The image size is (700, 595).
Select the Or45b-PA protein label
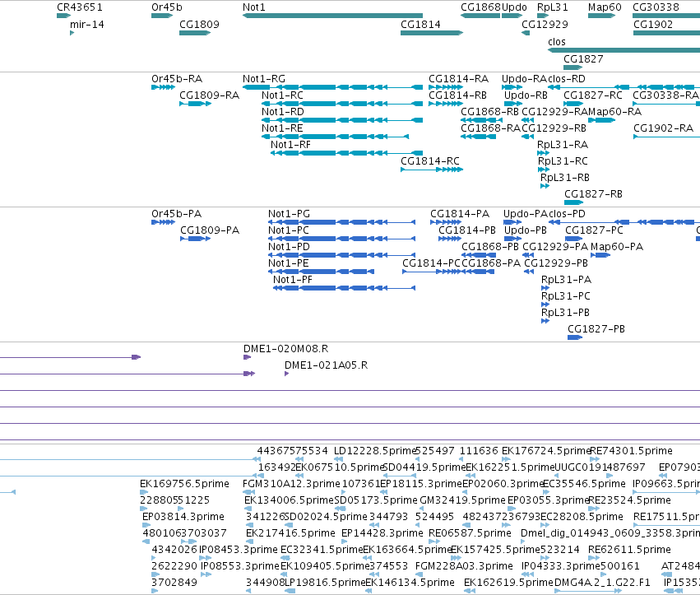[x=176, y=214]
